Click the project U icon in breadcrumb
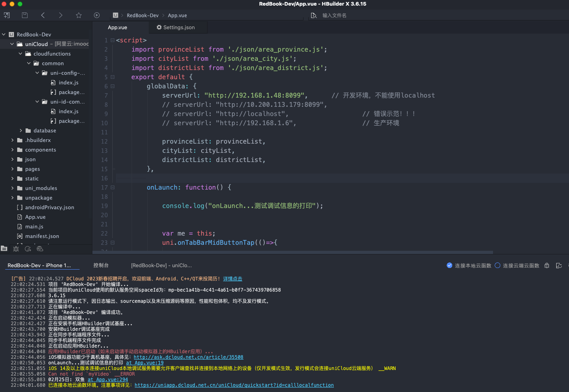Screen dimensions: 569x392 click(x=116, y=15)
